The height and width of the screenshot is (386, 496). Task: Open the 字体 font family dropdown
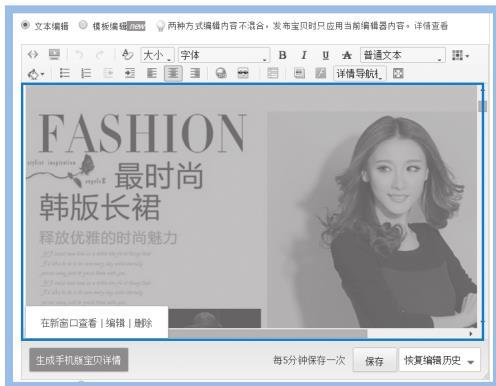(x=224, y=55)
